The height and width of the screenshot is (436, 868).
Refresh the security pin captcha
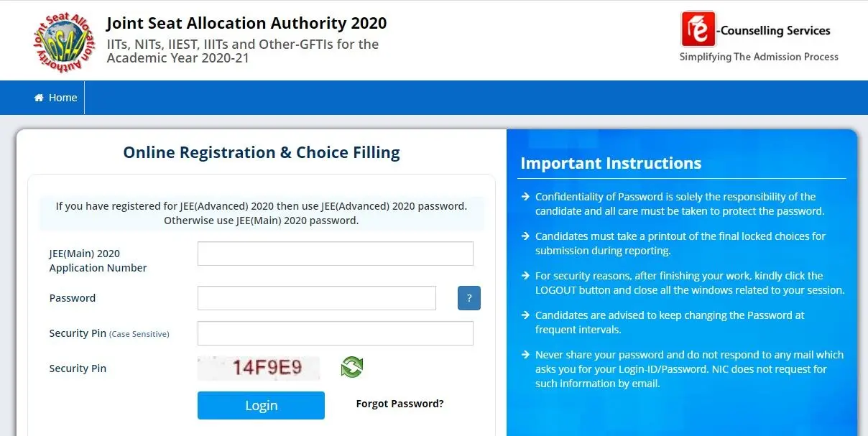pos(352,367)
